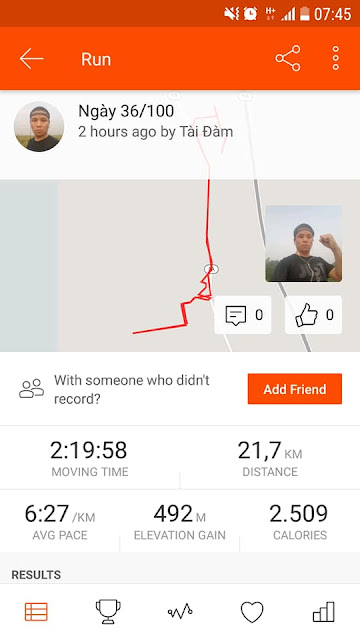360x640 pixels.
Task: Tap the 492 m elevation gain stat
Action: tap(180, 522)
